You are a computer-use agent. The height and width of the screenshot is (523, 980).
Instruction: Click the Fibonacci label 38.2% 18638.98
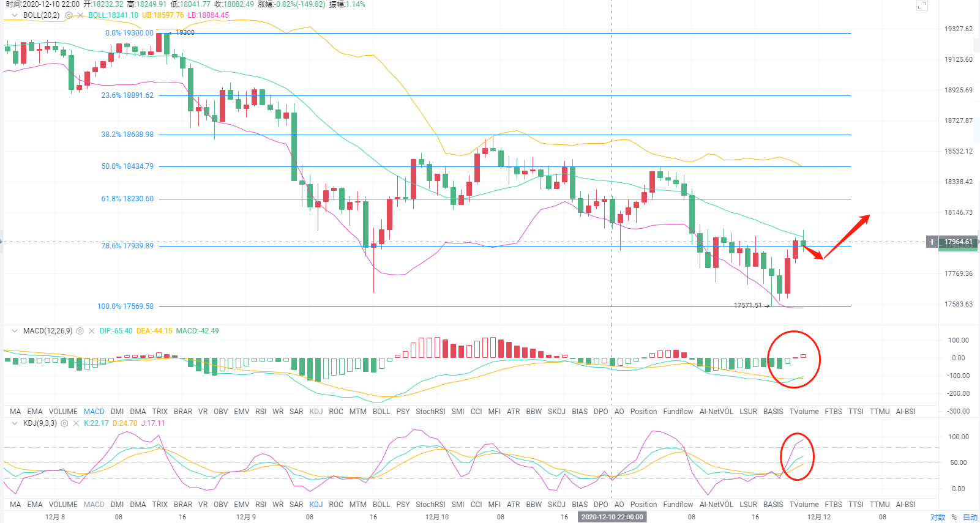pos(127,135)
